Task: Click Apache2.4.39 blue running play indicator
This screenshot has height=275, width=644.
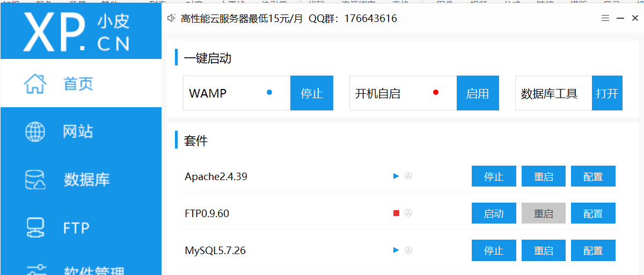Action: pos(396,176)
